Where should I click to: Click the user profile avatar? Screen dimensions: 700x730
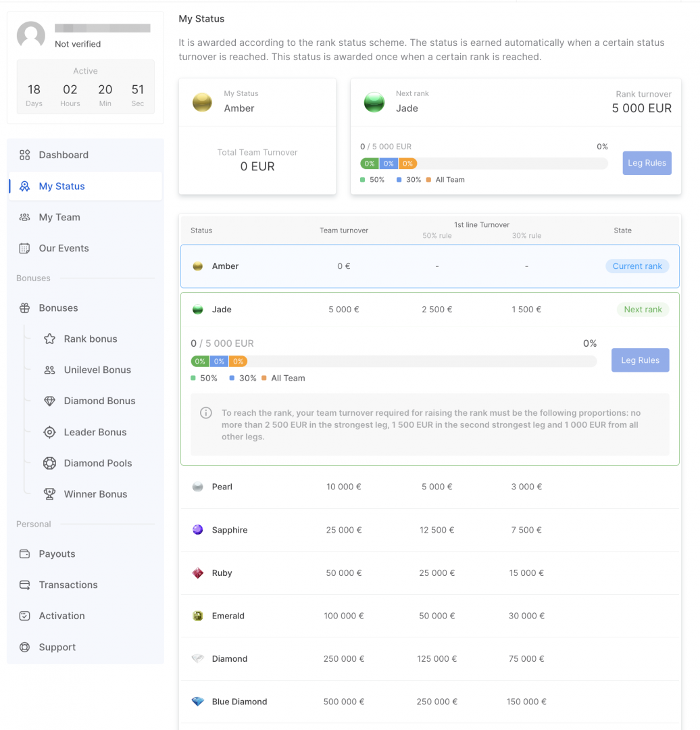pyautogui.click(x=31, y=35)
